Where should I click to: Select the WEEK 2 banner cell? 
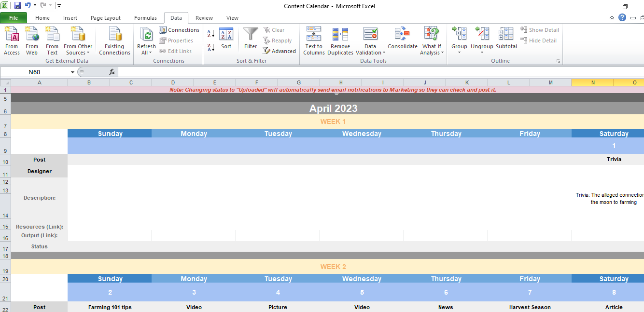point(333,267)
